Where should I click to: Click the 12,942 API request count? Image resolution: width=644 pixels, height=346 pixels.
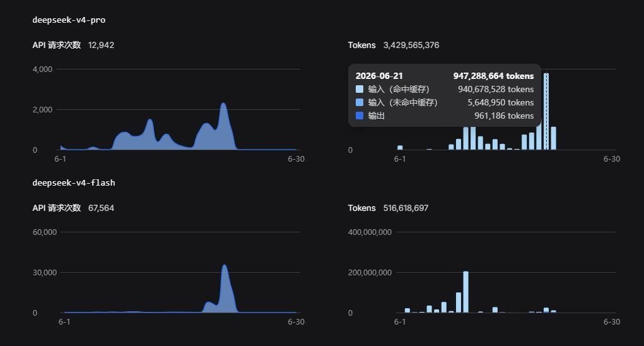101,45
